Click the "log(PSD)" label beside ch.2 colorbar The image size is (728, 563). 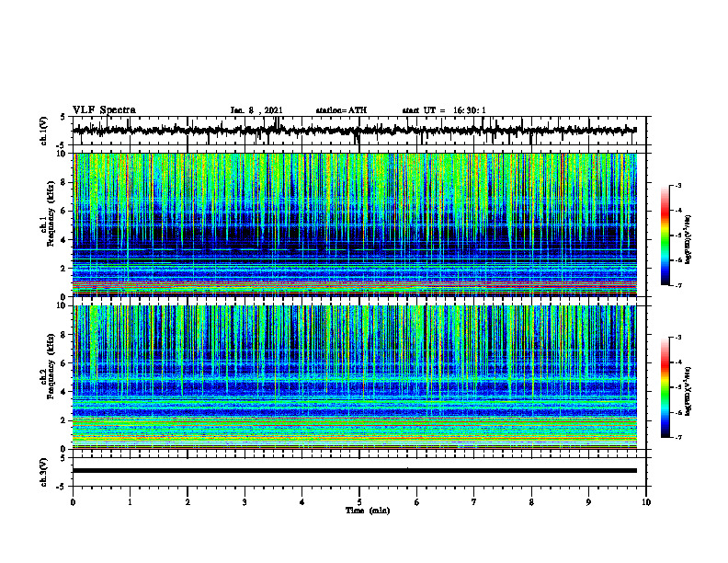(688, 391)
